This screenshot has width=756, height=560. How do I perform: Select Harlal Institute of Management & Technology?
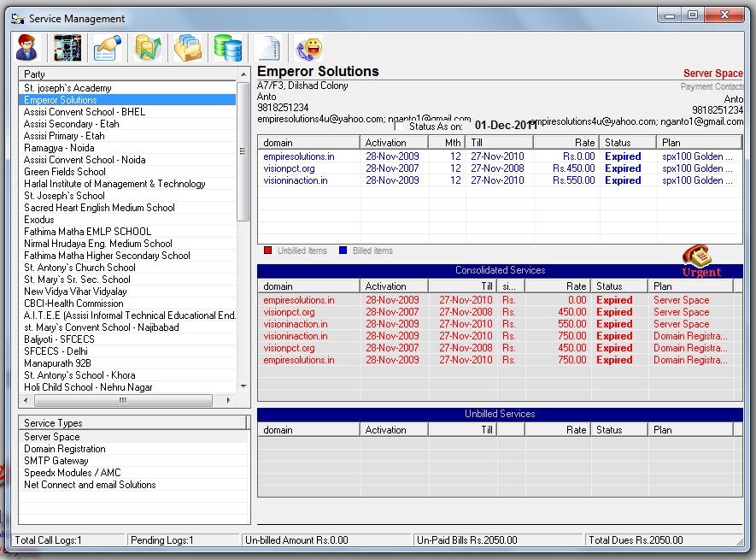[128, 184]
